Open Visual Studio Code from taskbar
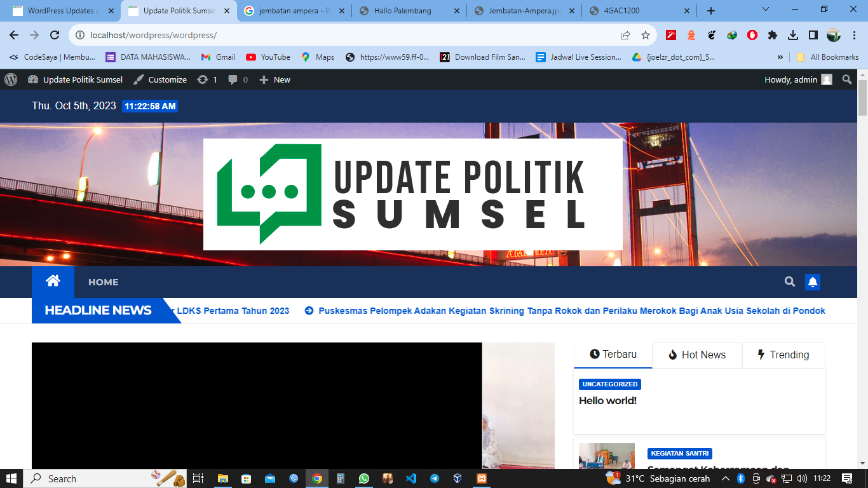 click(411, 478)
